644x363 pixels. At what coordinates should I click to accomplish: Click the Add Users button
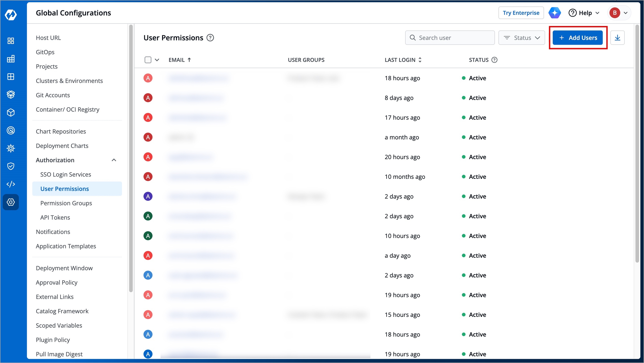578,38
